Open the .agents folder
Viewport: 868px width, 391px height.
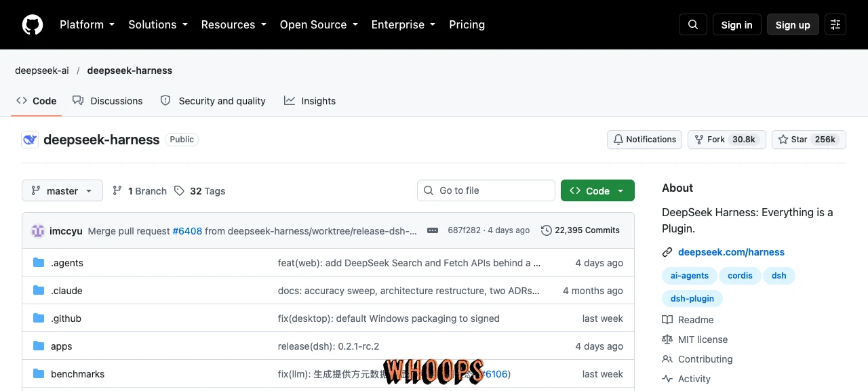pyautogui.click(x=67, y=263)
